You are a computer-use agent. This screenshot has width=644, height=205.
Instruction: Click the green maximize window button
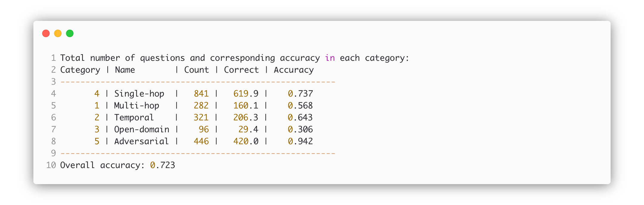70,33
